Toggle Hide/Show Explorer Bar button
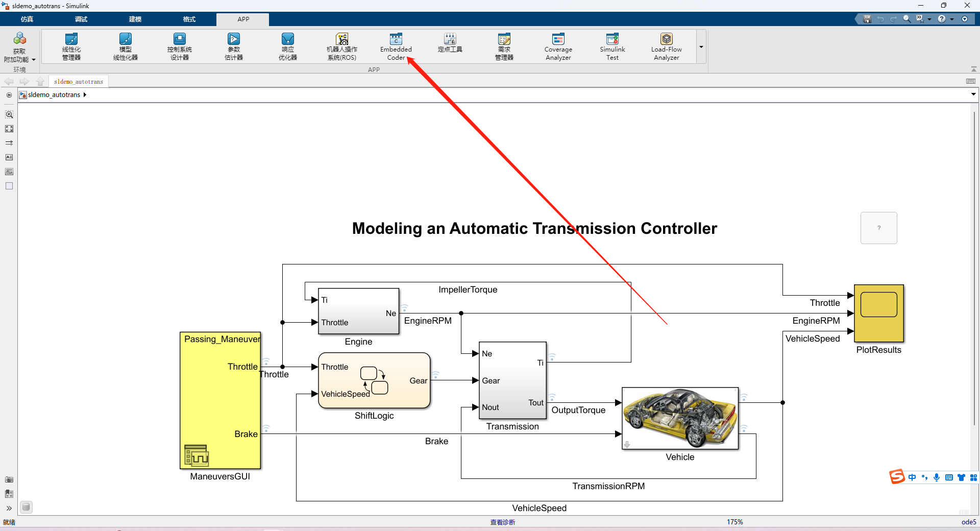Viewport: 980px width, 531px height. [x=9, y=95]
